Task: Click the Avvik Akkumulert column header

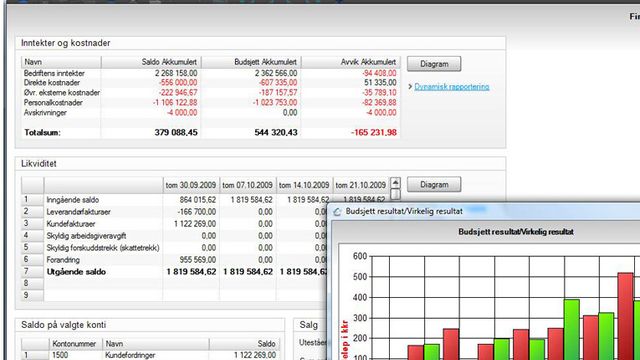Action: click(351, 62)
